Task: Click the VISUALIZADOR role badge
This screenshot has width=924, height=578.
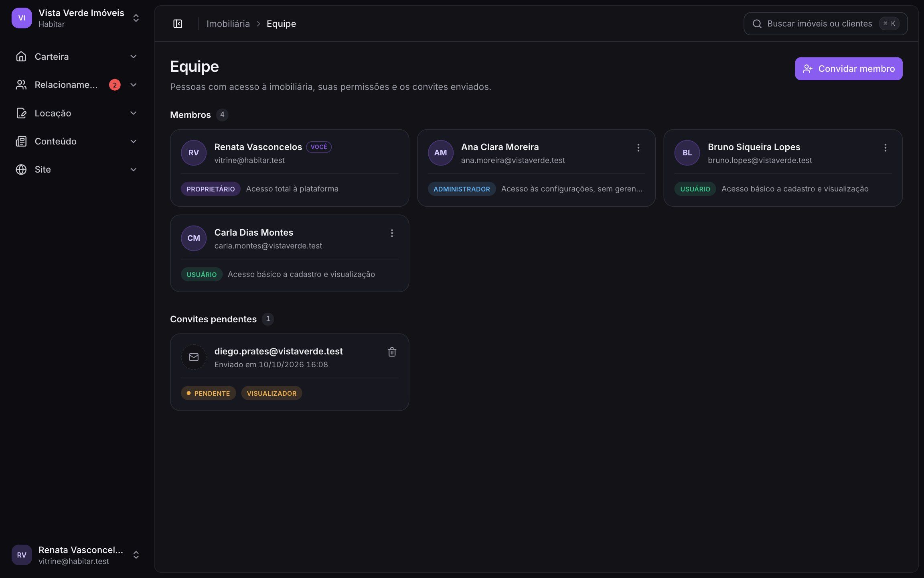Action: click(272, 393)
